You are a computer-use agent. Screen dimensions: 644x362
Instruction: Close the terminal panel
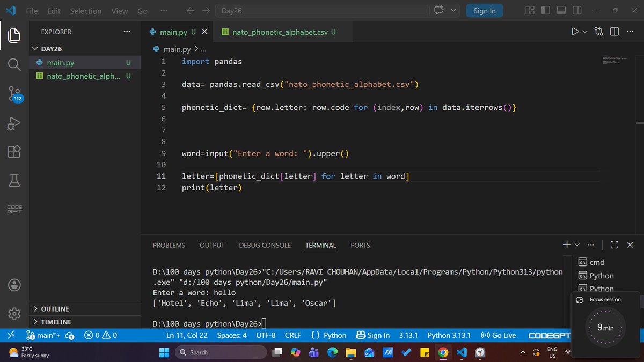[x=630, y=245]
